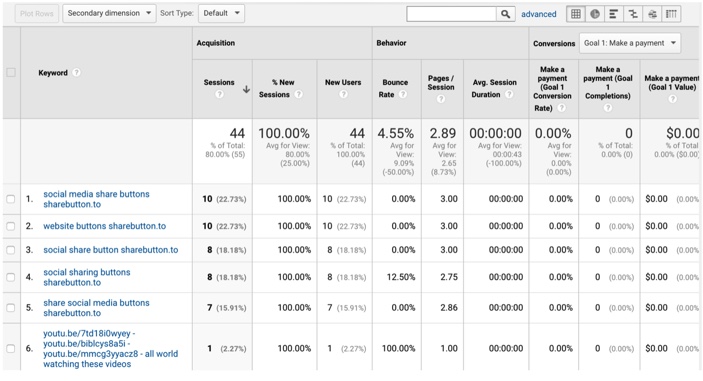Click the Behavior group header
Viewport: 703px width, 381px height.
click(x=391, y=43)
